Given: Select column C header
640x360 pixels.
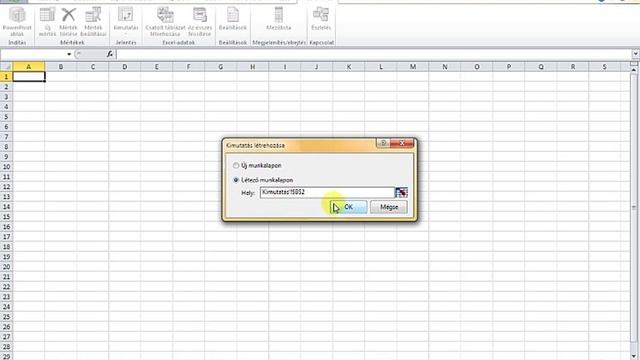Looking at the screenshot, I should point(93,67).
